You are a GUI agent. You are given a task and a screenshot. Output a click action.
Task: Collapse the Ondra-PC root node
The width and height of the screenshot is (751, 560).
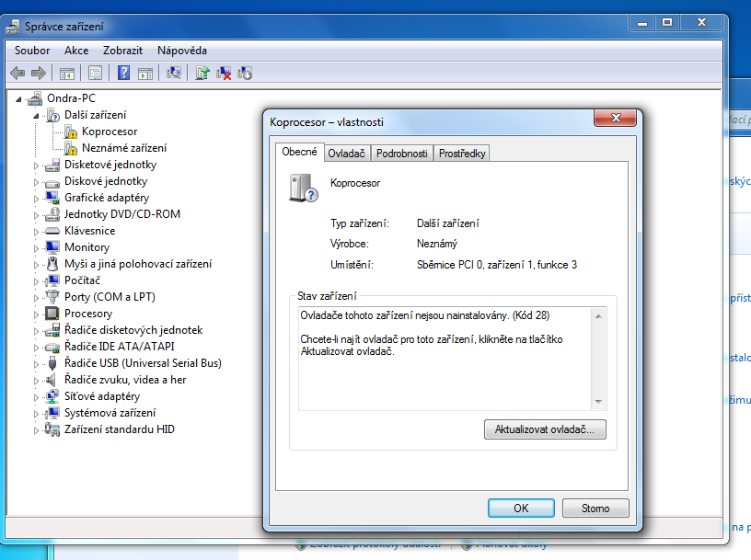click(18, 99)
